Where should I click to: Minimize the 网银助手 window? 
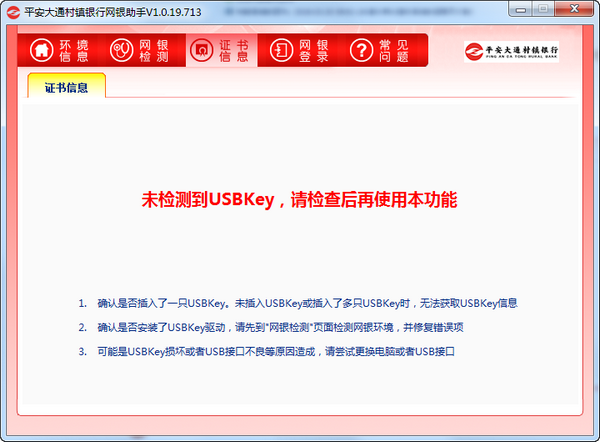click(520, 9)
